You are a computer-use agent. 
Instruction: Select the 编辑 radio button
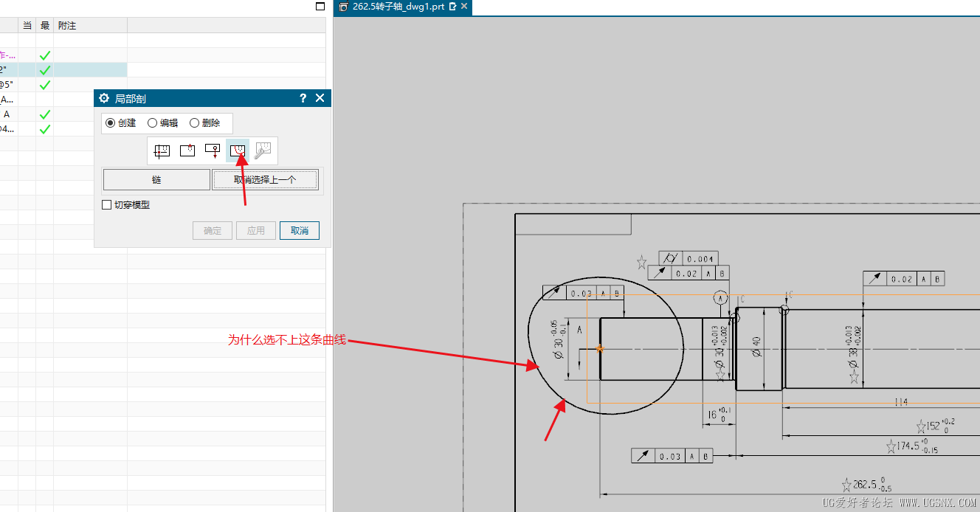[x=153, y=123]
